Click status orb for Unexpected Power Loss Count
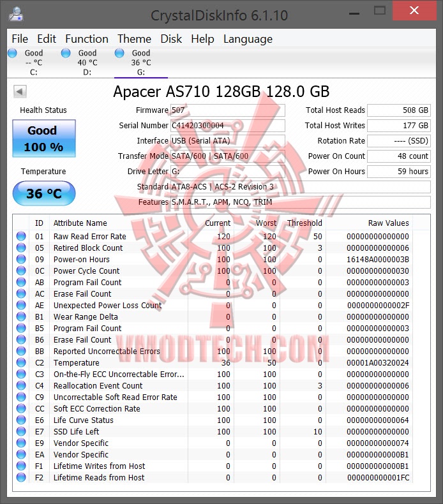The width and height of the screenshot is (443, 504). (x=21, y=305)
